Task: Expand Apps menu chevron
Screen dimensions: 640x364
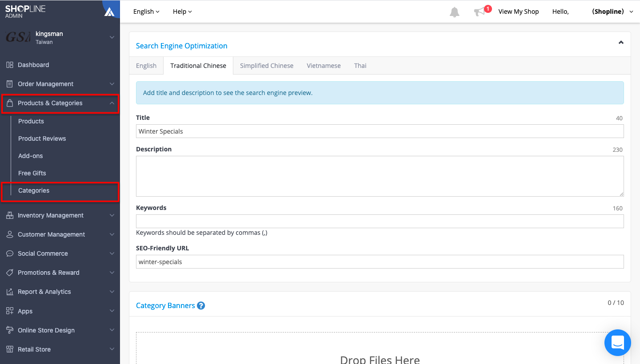Action: (112, 311)
